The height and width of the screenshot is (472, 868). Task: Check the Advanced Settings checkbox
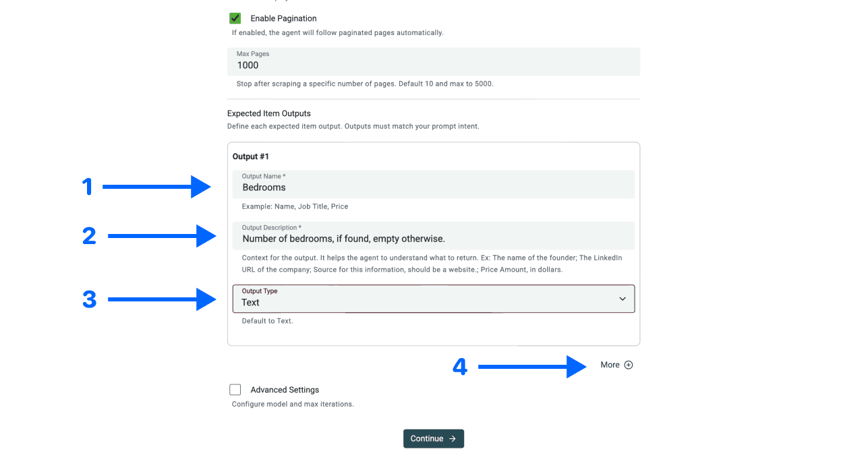(235, 389)
